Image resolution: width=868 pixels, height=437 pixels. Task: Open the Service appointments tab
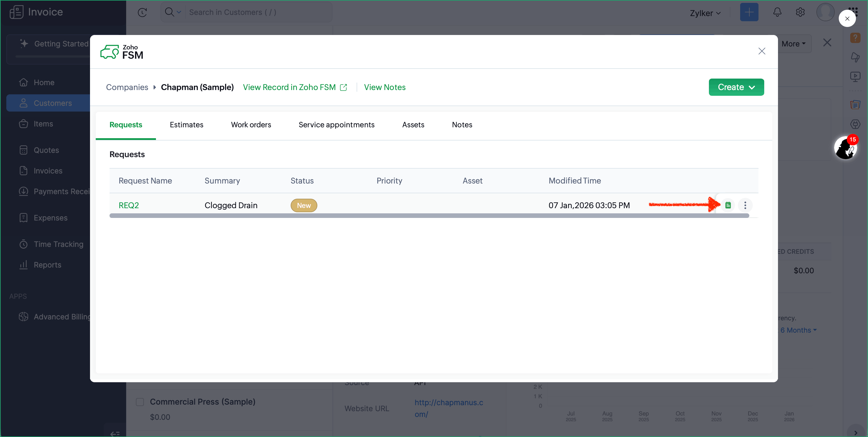(x=336, y=125)
